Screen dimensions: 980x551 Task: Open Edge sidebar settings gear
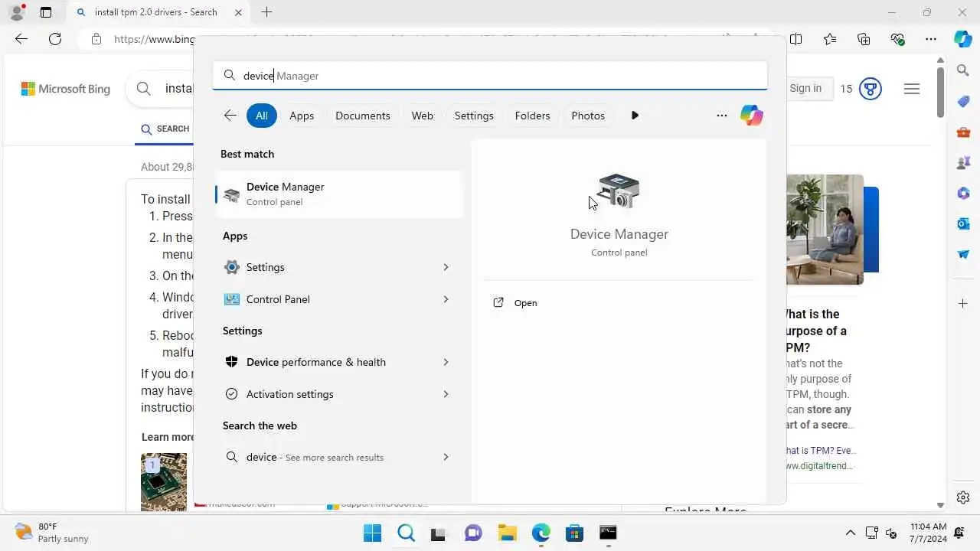click(963, 497)
